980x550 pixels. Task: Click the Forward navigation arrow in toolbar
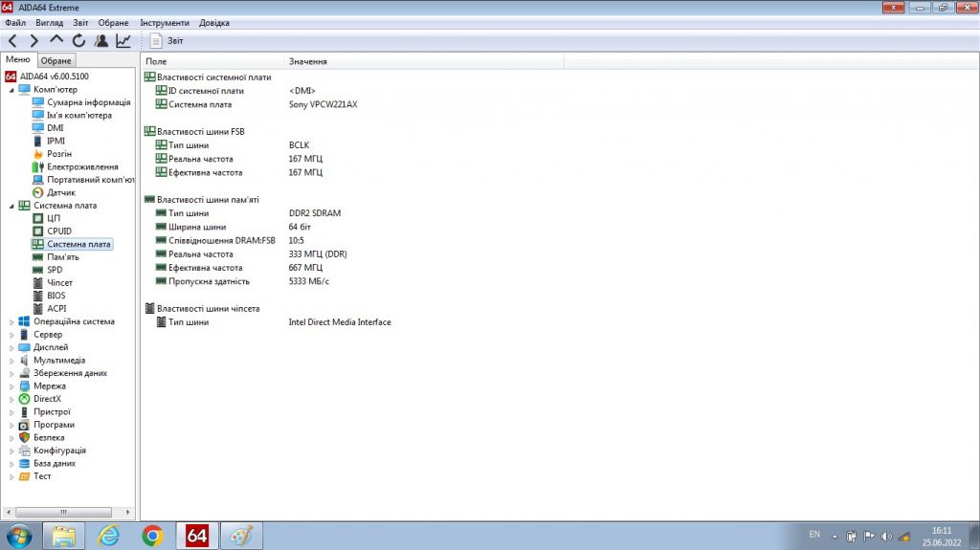[33, 41]
